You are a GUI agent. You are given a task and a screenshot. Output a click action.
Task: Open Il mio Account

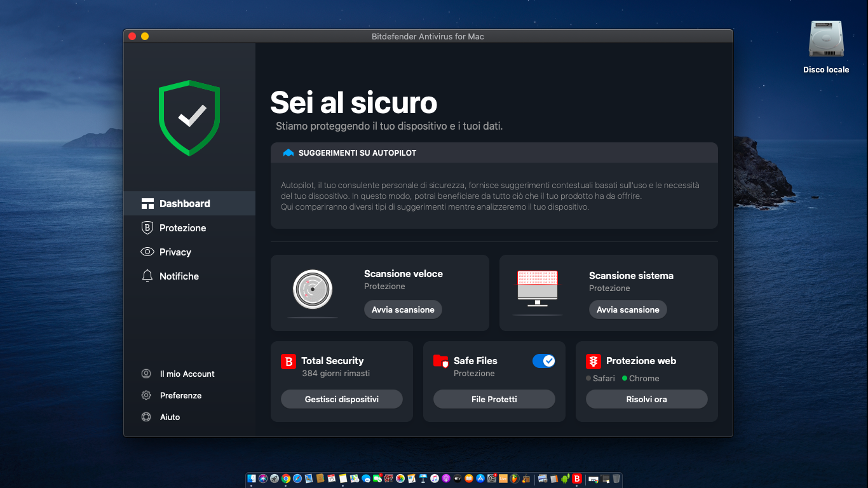[178, 374]
